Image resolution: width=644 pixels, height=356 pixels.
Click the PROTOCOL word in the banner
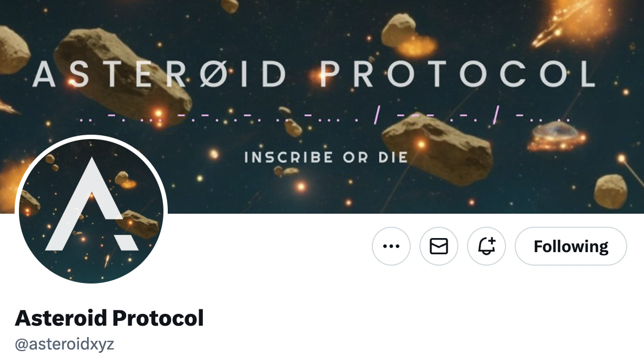pyautogui.click(x=457, y=74)
